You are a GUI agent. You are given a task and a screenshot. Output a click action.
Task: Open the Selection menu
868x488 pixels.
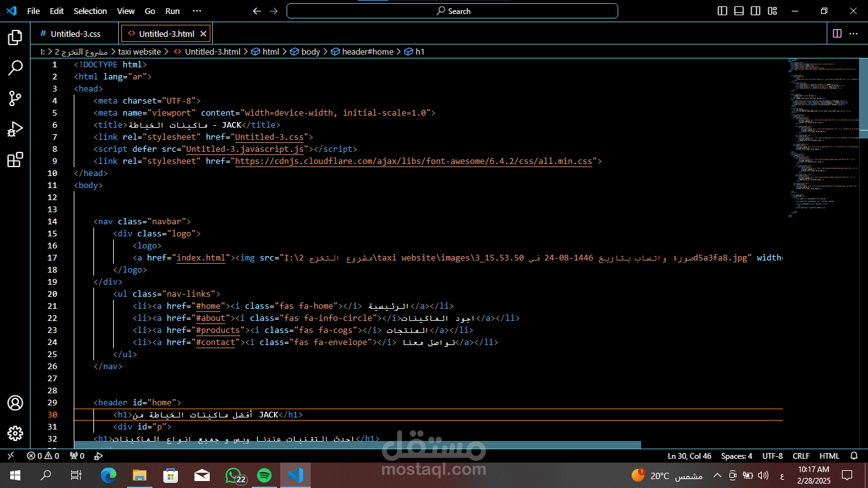[90, 11]
